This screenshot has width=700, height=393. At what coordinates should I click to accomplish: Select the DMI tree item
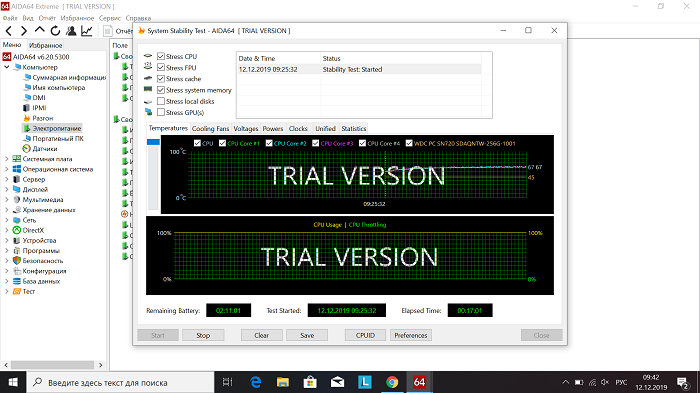point(39,97)
